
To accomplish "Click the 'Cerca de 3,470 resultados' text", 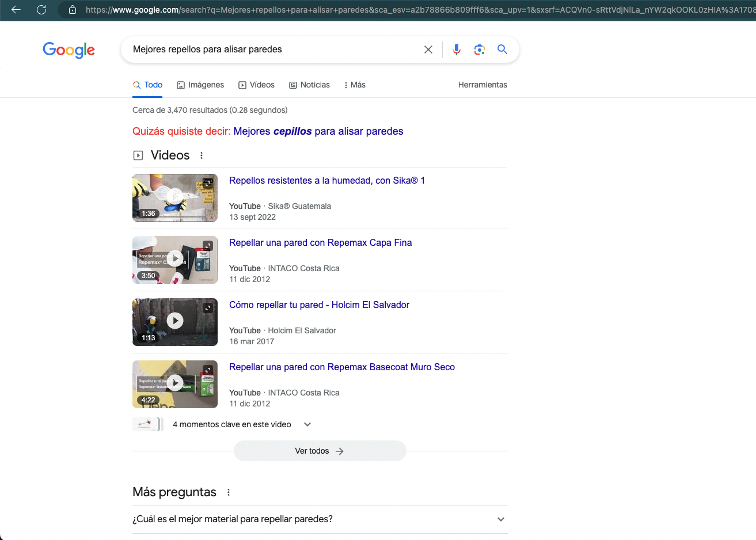I will click(x=210, y=110).
